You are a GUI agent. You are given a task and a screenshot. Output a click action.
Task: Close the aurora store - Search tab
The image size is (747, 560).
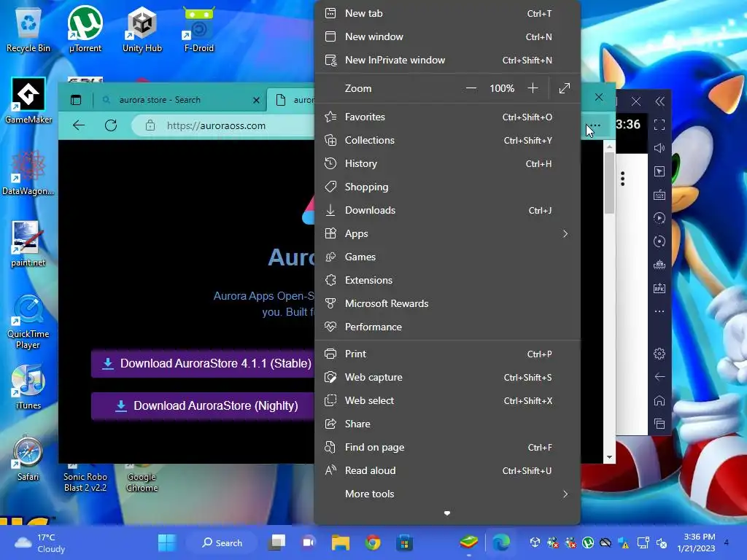coord(256,100)
